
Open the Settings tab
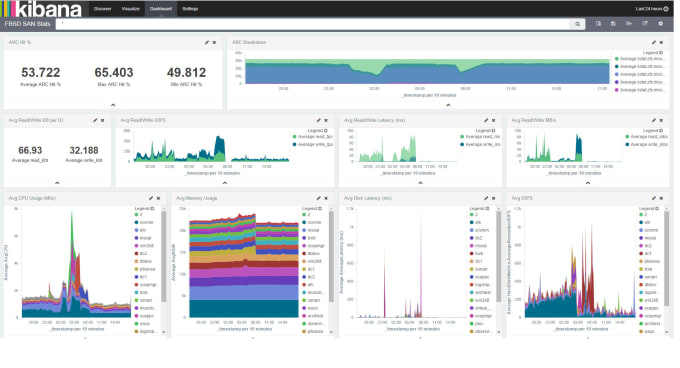click(x=190, y=9)
